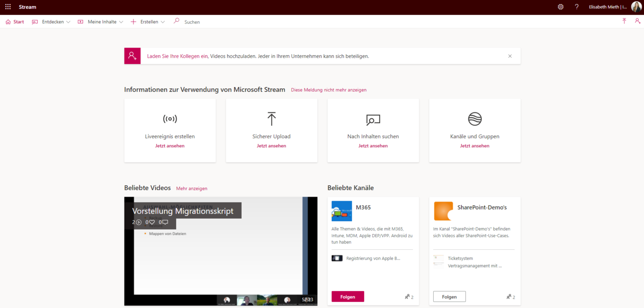644x308 pixels.
Task: Go to the Start home page
Action: pyautogui.click(x=15, y=22)
